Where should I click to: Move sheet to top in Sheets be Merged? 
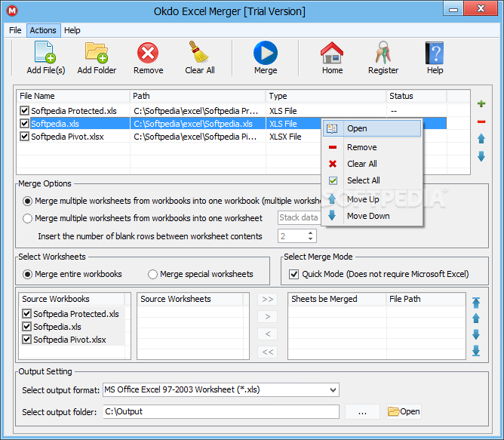pos(476,303)
